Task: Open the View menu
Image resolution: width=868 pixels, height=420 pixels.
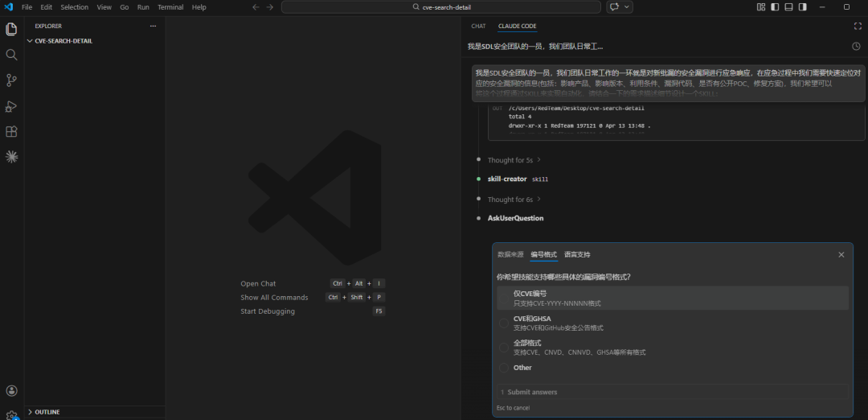Action: coord(104,7)
